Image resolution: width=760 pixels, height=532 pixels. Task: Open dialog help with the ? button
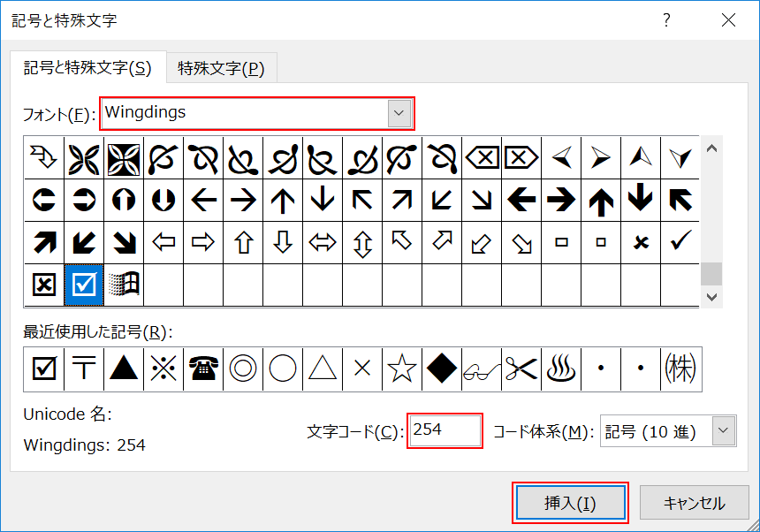pyautogui.click(x=666, y=20)
